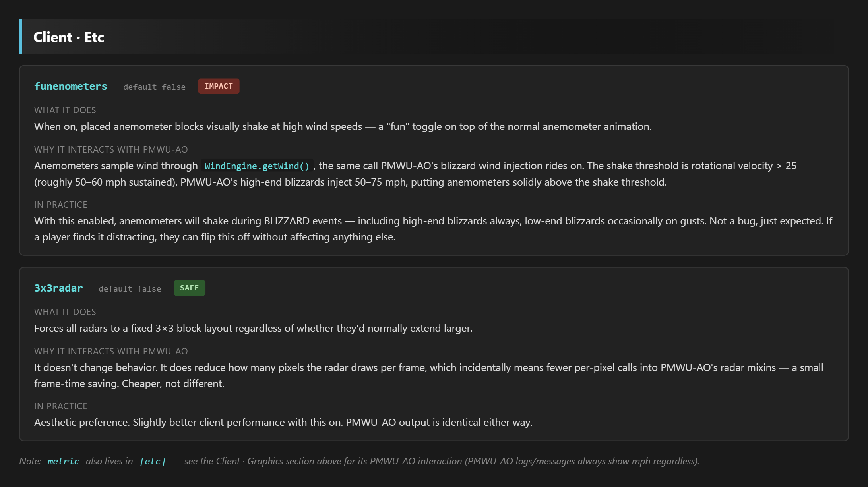The image size is (868, 487).
Task: Click 'WHAT IT DOES' label under 3x3radar
Action: click(65, 312)
